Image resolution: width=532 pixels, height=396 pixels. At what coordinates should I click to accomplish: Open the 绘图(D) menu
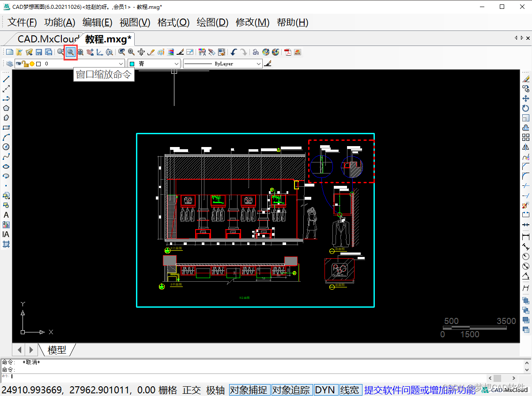point(212,22)
